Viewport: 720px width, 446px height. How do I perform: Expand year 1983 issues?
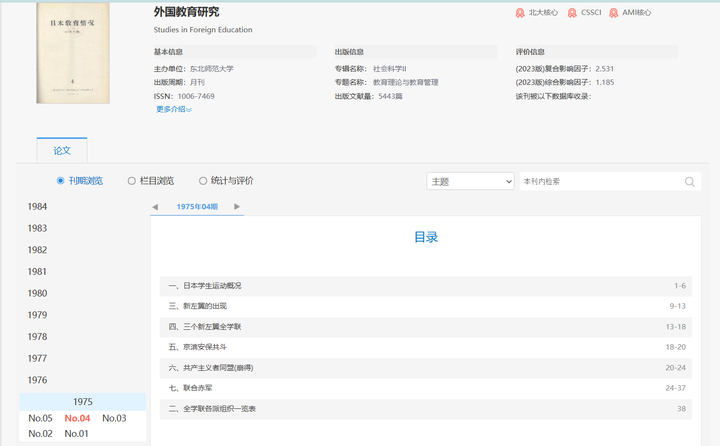(x=37, y=228)
